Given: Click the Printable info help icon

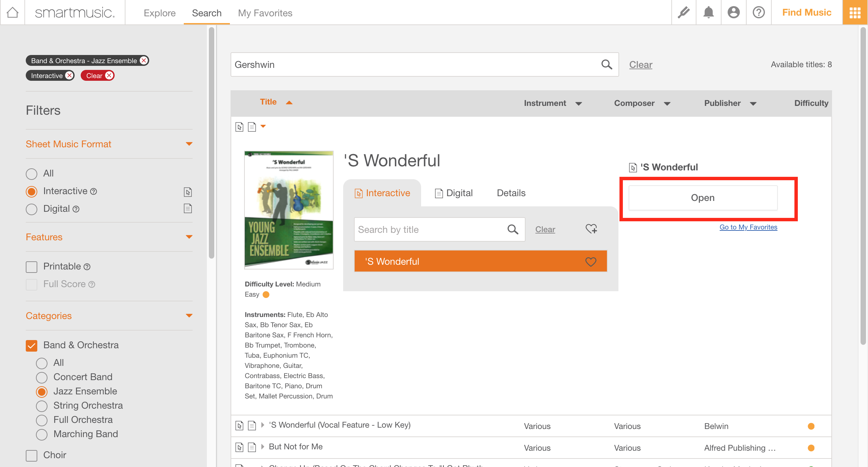Looking at the screenshot, I should (87, 267).
